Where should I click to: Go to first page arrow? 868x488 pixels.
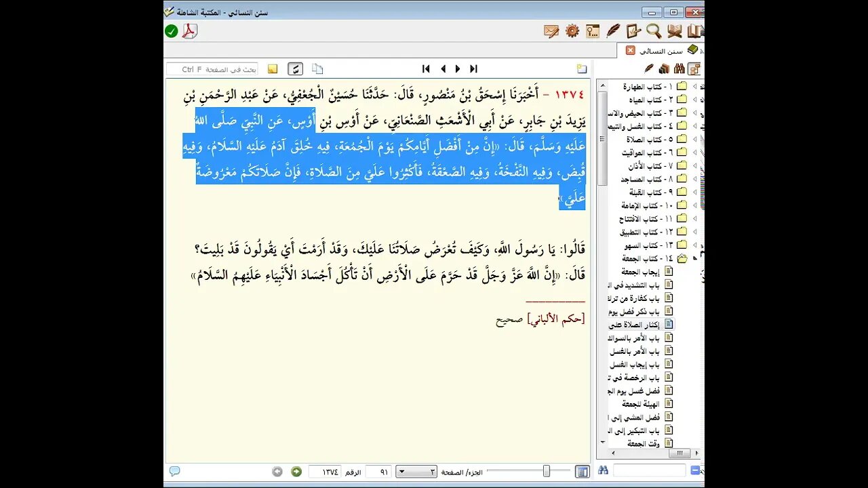coord(426,68)
